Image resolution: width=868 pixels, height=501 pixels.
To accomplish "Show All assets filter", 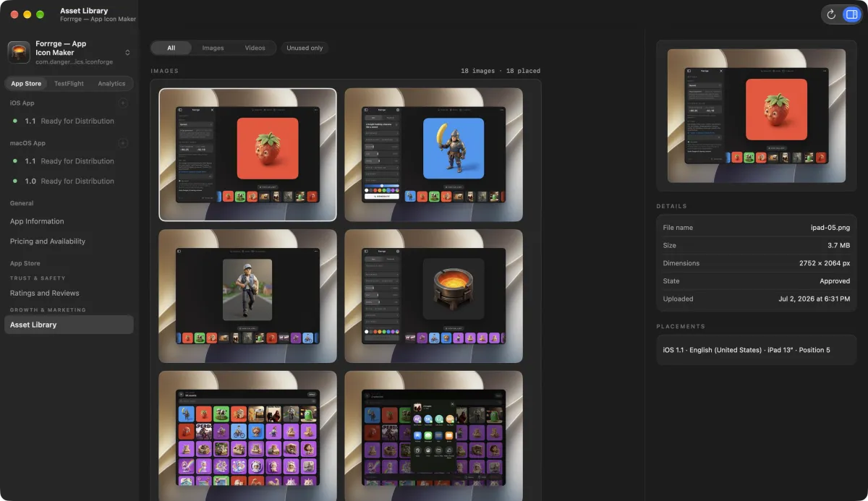I will (x=171, y=48).
